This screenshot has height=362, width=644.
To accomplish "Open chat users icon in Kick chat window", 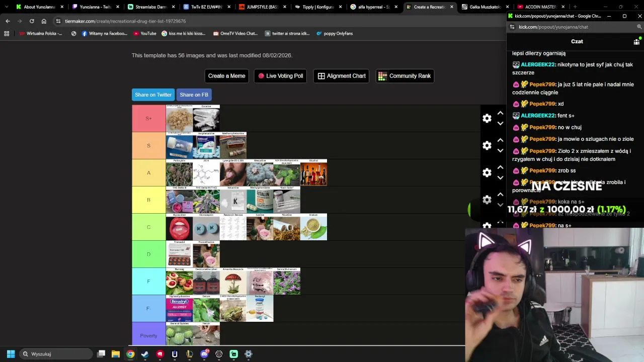I will click(x=636, y=42).
